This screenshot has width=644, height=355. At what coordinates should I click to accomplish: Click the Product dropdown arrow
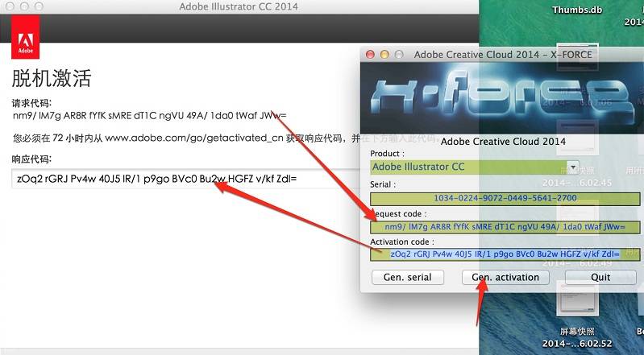tap(573, 167)
